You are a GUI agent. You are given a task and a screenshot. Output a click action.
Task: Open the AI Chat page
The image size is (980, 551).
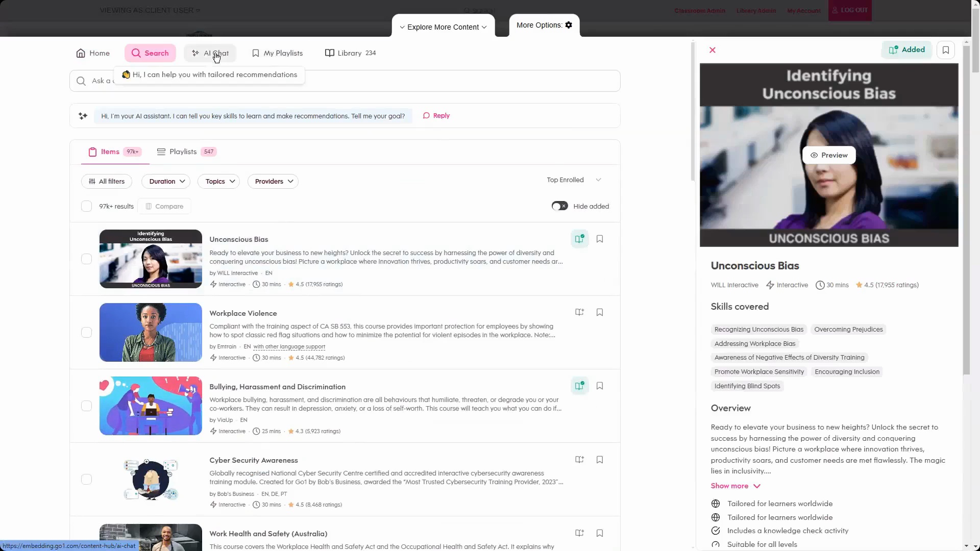[x=210, y=53]
